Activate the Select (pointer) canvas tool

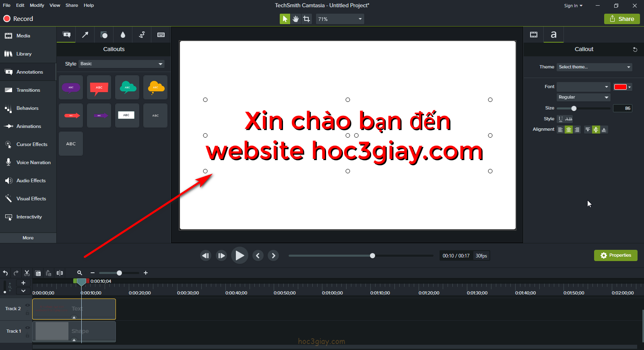pos(285,19)
